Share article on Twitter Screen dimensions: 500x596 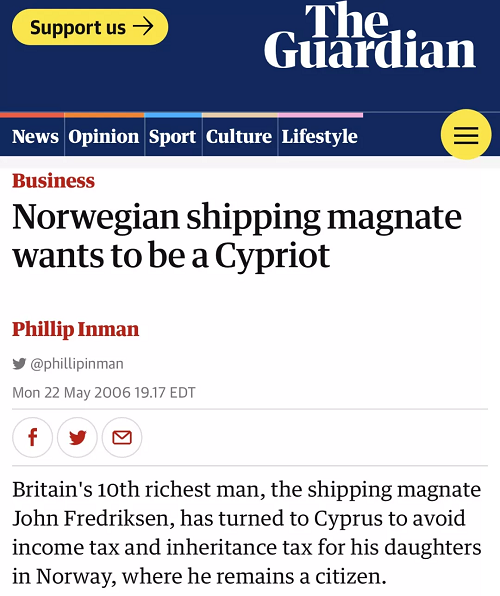[x=77, y=437]
